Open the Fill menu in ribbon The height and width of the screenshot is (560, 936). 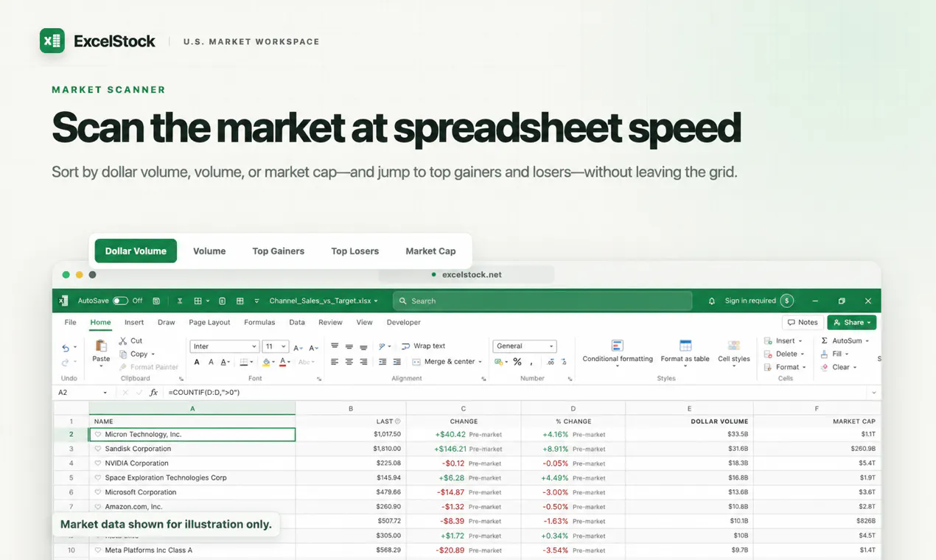[x=835, y=354]
